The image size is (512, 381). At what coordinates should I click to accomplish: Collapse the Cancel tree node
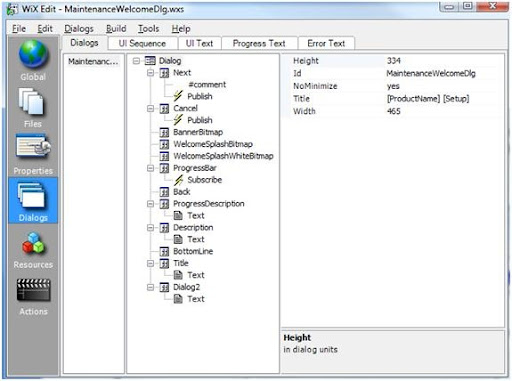(150, 108)
